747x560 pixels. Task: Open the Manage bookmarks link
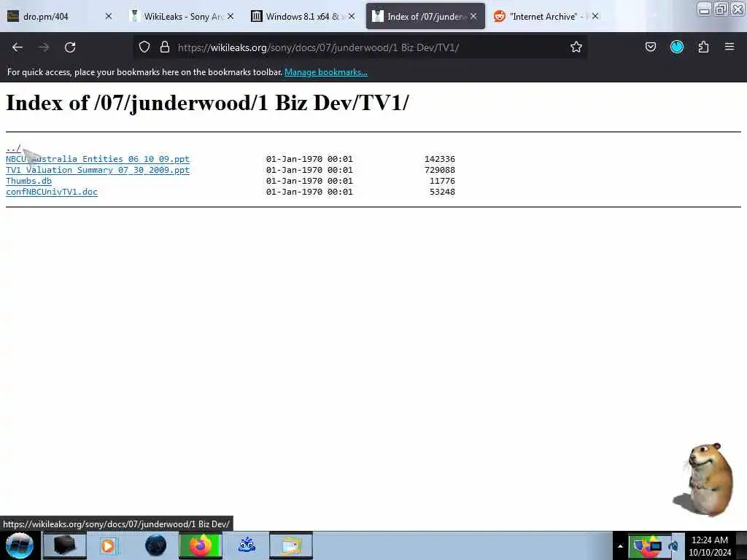(x=326, y=72)
